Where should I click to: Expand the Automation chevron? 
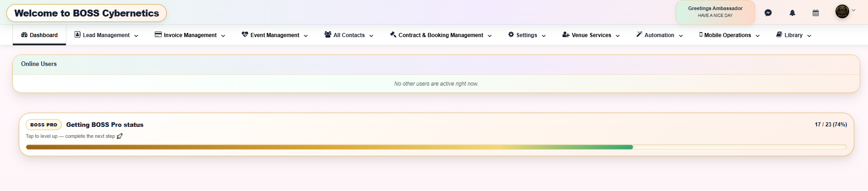681,36
